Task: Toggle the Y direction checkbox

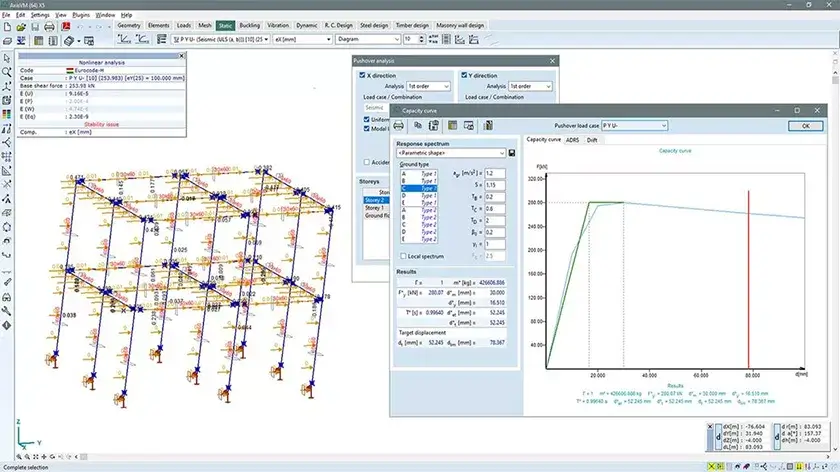Action: (464, 76)
